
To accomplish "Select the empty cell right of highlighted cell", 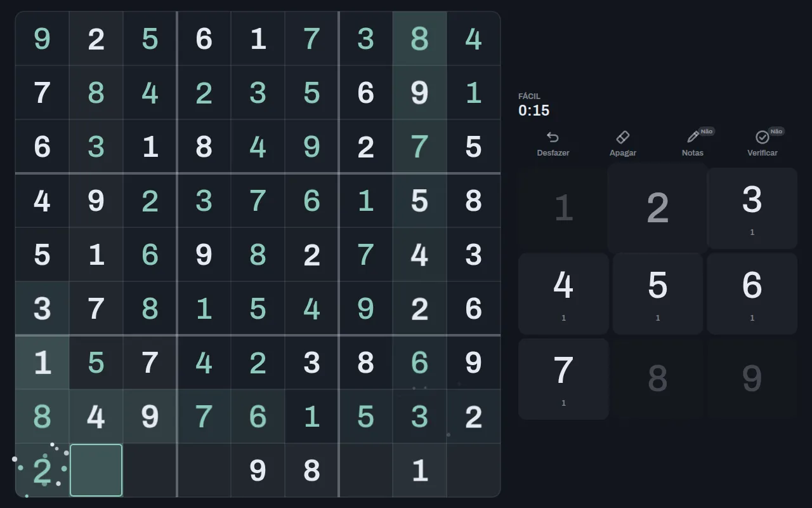I will (x=150, y=470).
